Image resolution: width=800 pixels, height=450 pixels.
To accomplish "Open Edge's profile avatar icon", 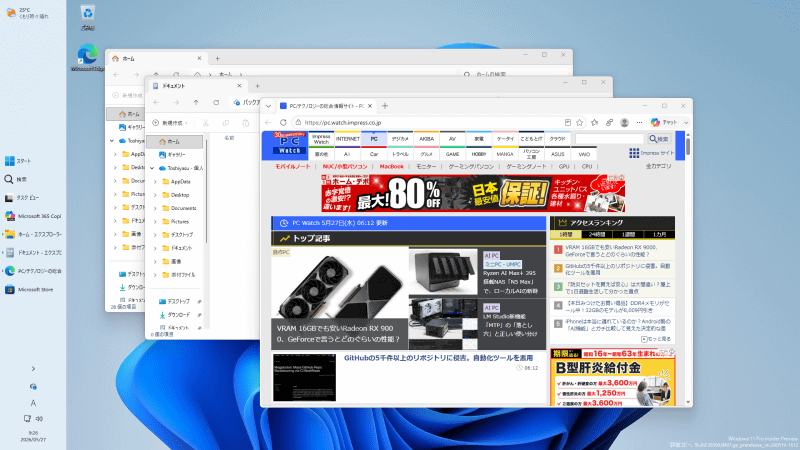I will pos(624,122).
